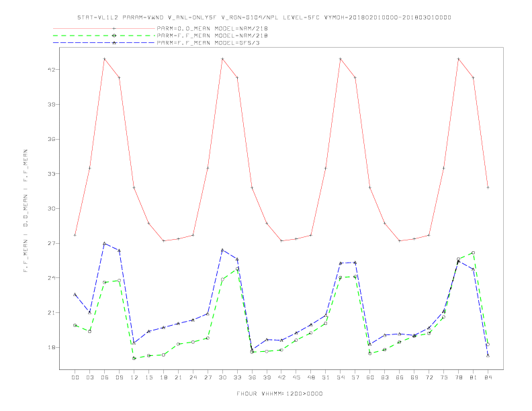Click the triangle marker in the blue legend line

coord(114,43)
